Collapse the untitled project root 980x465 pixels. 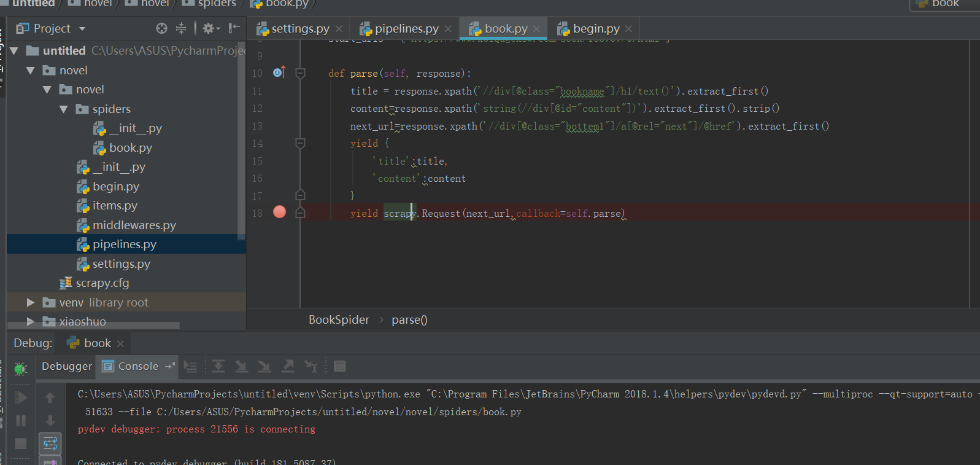pyautogui.click(x=14, y=50)
